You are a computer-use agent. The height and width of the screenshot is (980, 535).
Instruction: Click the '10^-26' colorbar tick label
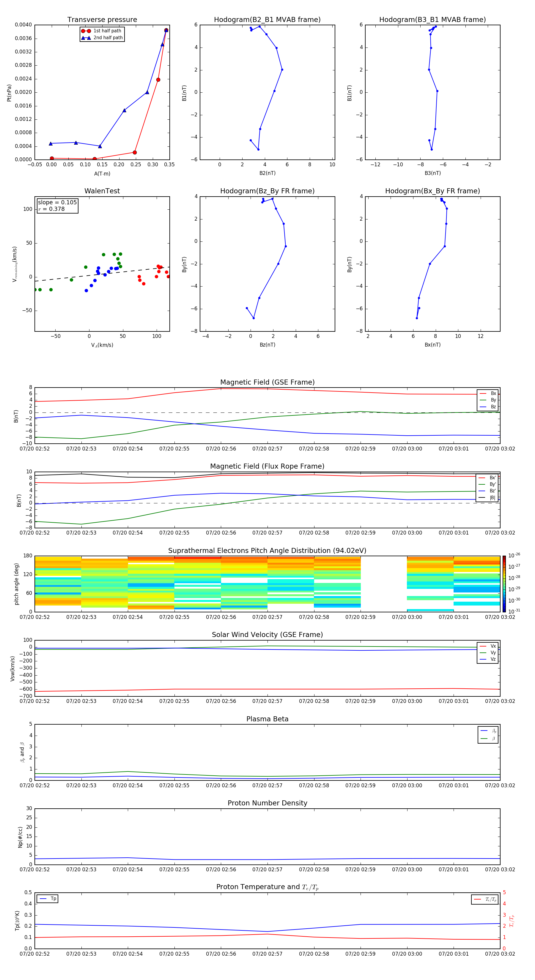514,555
